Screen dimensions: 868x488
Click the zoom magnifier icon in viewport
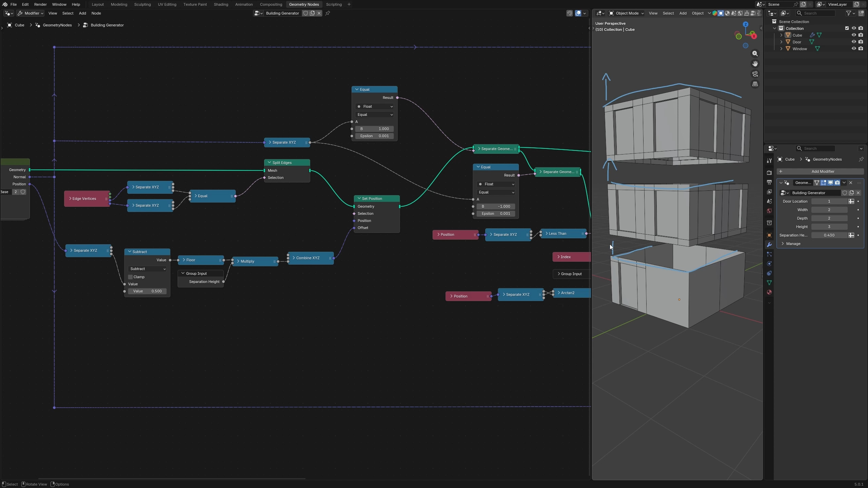[755, 54]
